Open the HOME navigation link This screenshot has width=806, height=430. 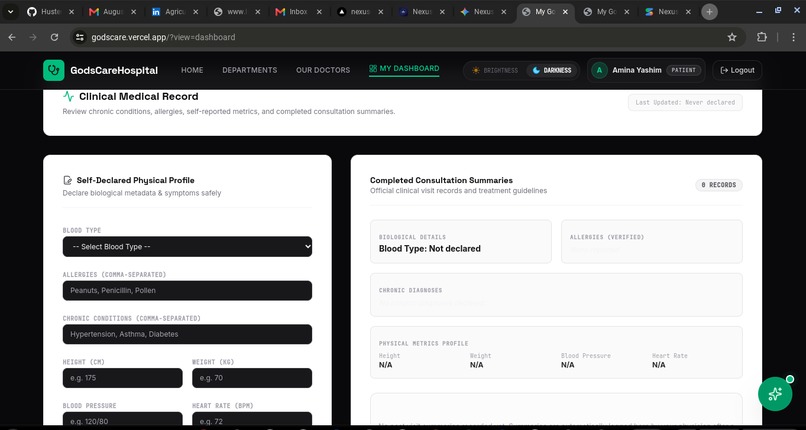(192, 70)
